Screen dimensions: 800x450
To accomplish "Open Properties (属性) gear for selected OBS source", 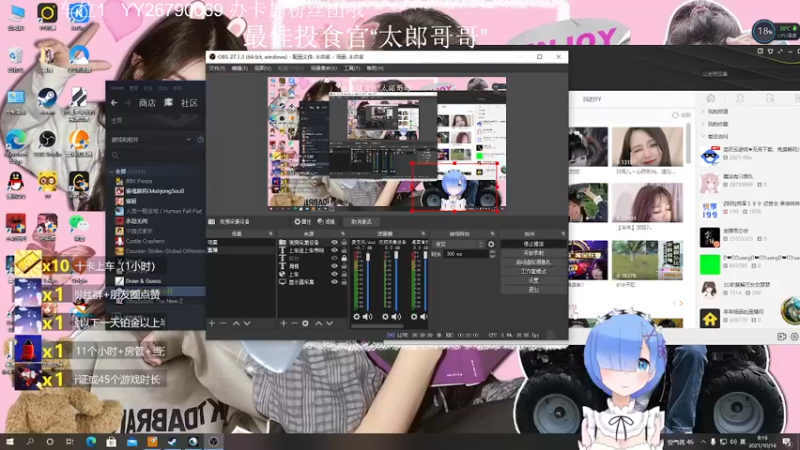I will [x=303, y=222].
